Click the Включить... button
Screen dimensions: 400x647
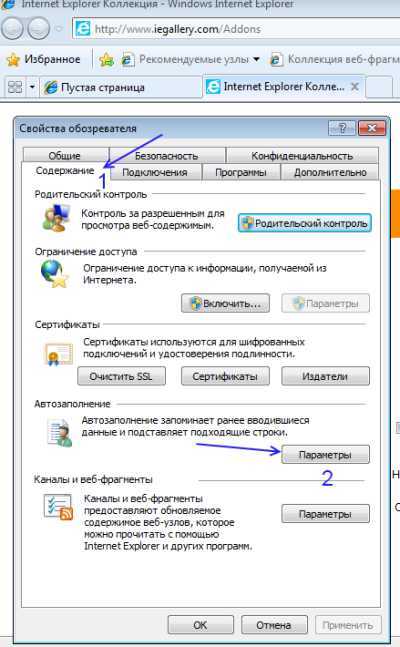[x=225, y=304]
